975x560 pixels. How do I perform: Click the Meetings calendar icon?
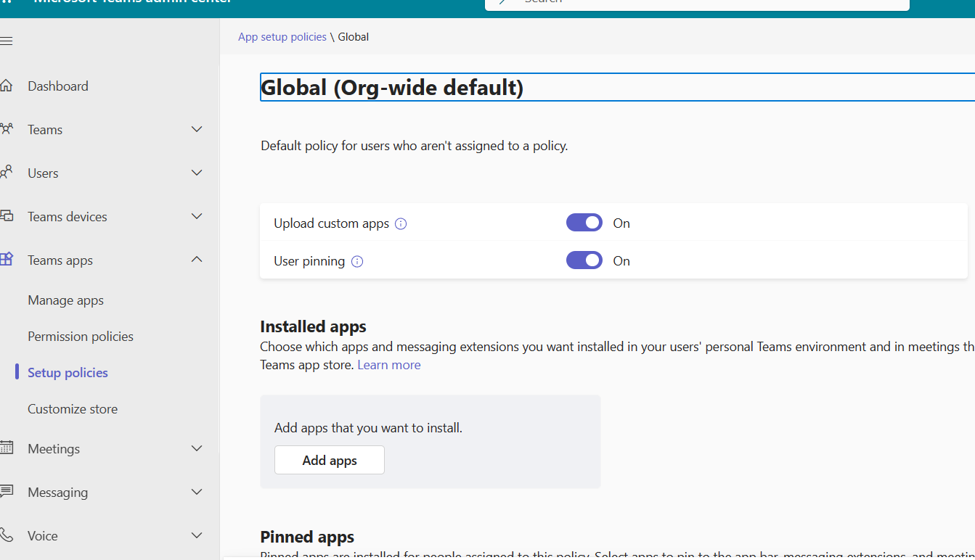[9, 448]
